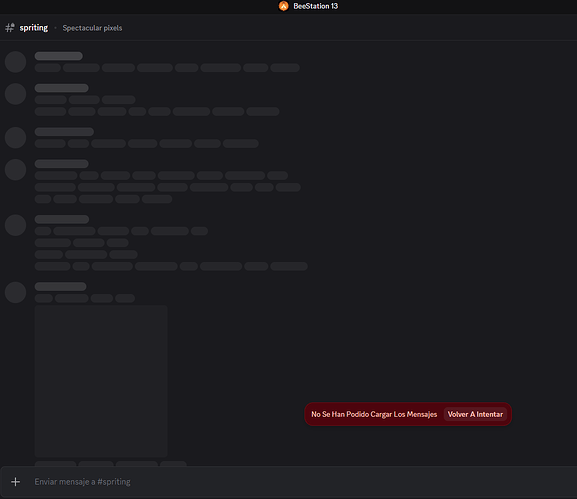Click the last placeholder avatar above image block
The width and height of the screenshot is (577, 499).
point(15,293)
